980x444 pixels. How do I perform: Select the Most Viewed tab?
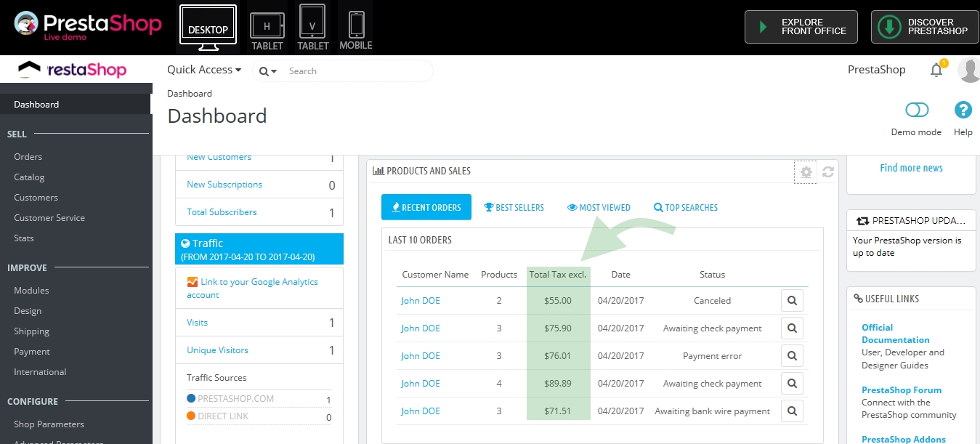599,207
